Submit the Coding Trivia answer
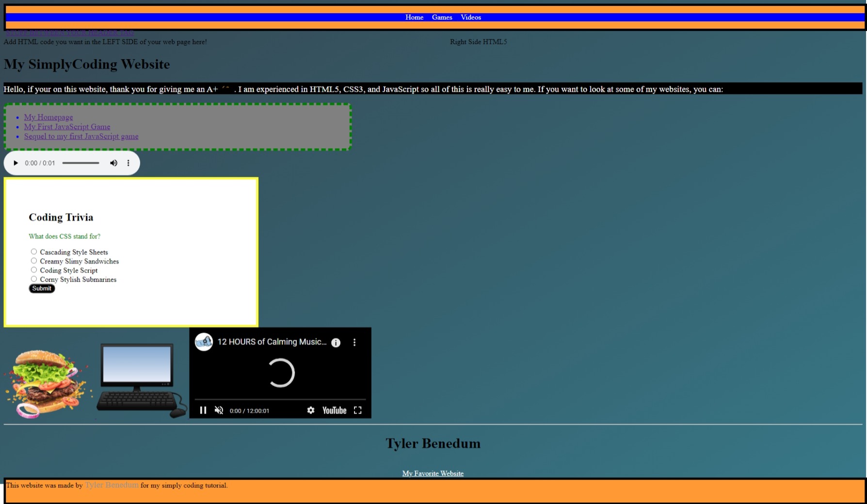The image size is (867, 504). (42, 288)
